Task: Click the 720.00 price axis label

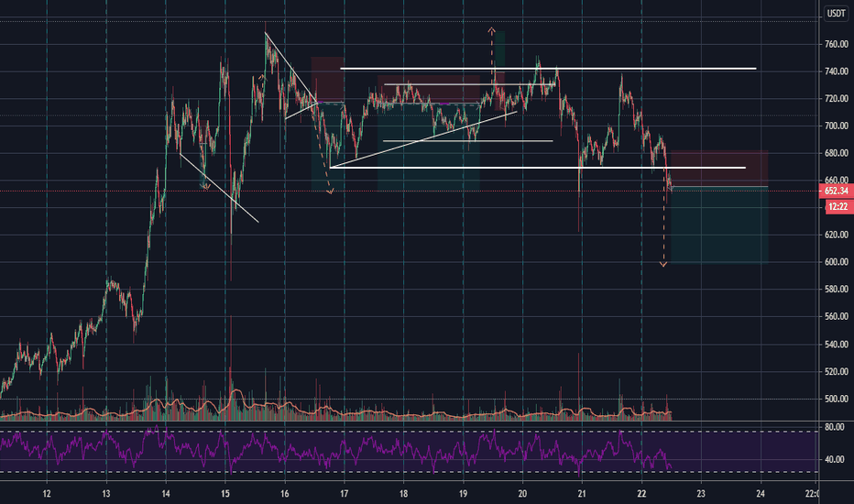Action: click(x=836, y=99)
